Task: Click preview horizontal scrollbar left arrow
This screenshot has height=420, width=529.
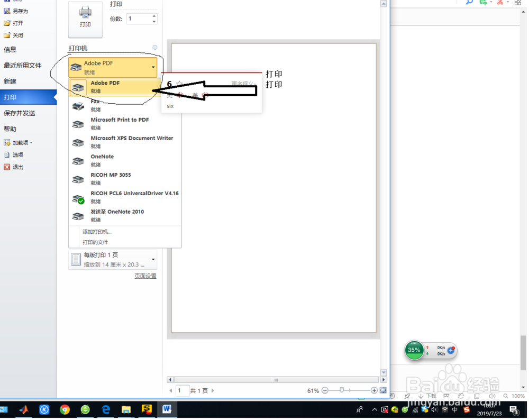Action: pos(170,380)
